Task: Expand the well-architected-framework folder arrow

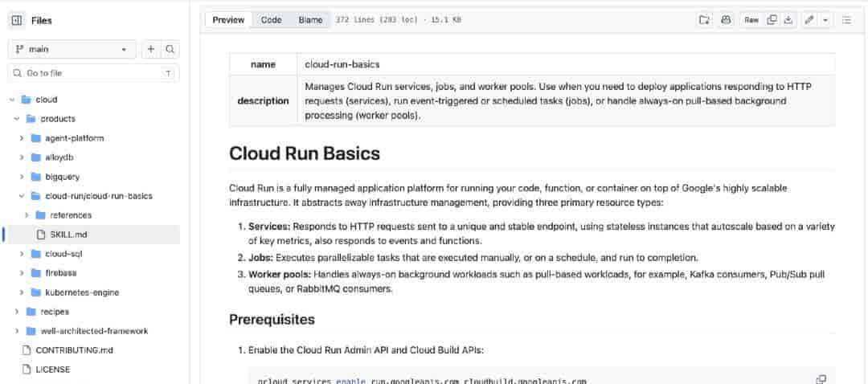Action: coord(17,331)
